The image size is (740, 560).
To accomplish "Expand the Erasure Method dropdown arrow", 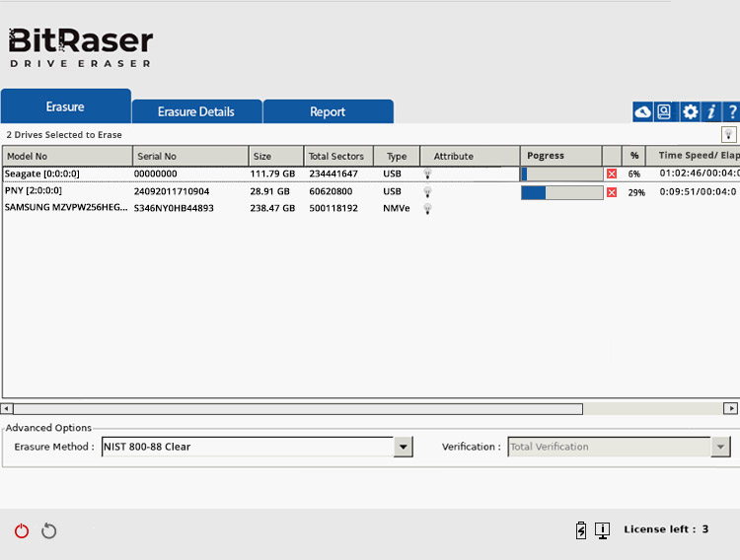I will pos(404,447).
